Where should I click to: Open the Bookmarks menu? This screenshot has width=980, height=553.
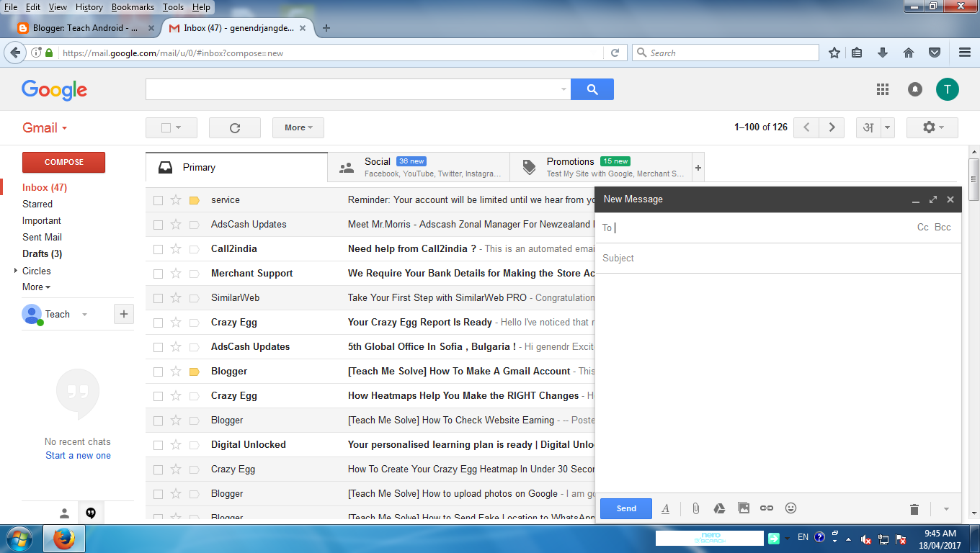133,7
